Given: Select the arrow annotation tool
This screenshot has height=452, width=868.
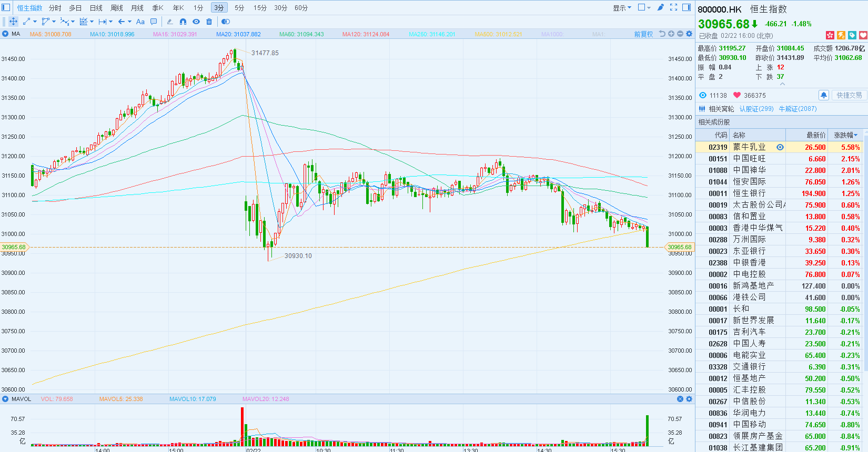Looking at the screenshot, I should 122,22.
